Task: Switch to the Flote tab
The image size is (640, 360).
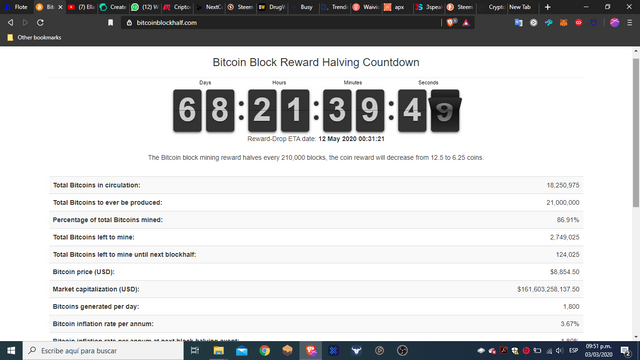Action: [17, 7]
